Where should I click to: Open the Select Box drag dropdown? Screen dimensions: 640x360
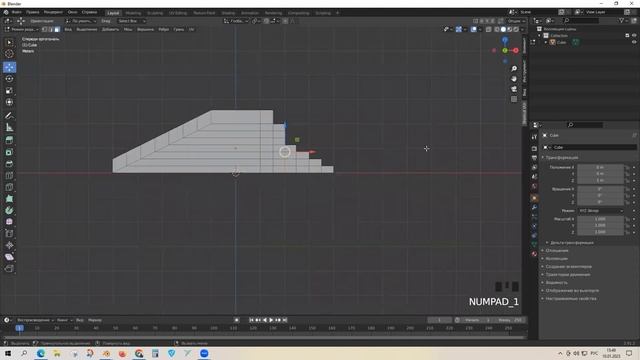point(131,21)
